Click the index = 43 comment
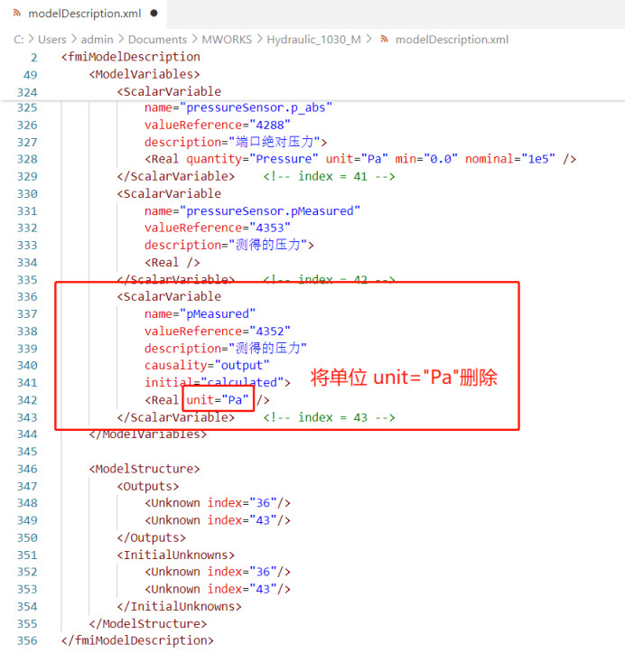 tap(329, 417)
